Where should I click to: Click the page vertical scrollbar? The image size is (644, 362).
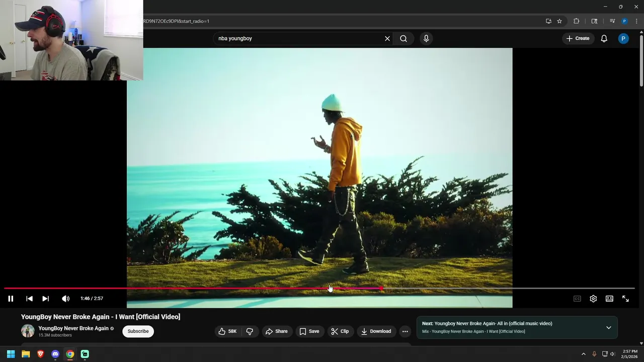(x=641, y=60)
